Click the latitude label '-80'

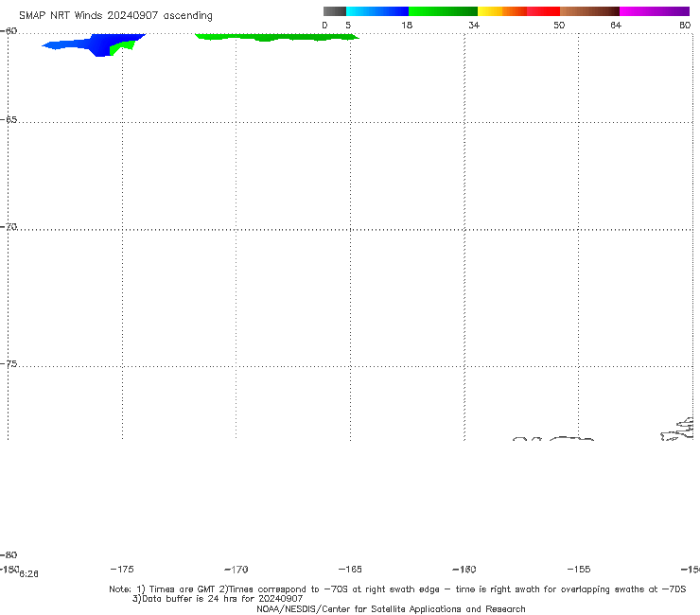9,554
